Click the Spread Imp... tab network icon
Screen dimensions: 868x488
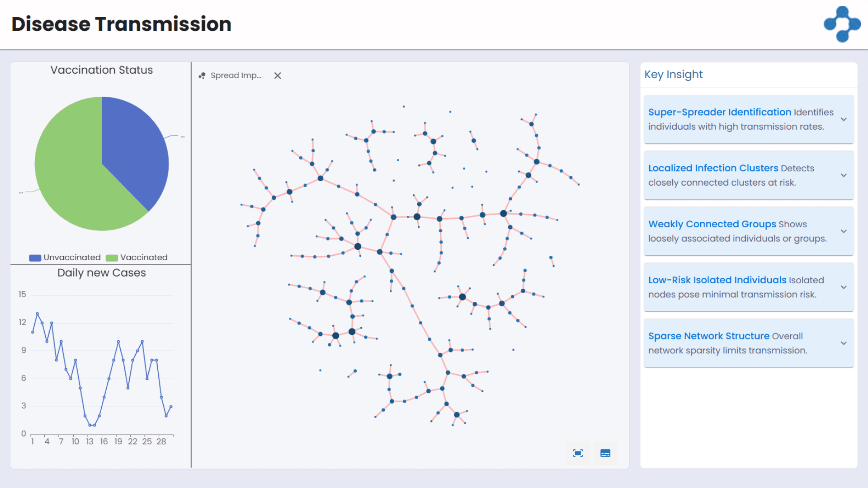pos(202,75)
